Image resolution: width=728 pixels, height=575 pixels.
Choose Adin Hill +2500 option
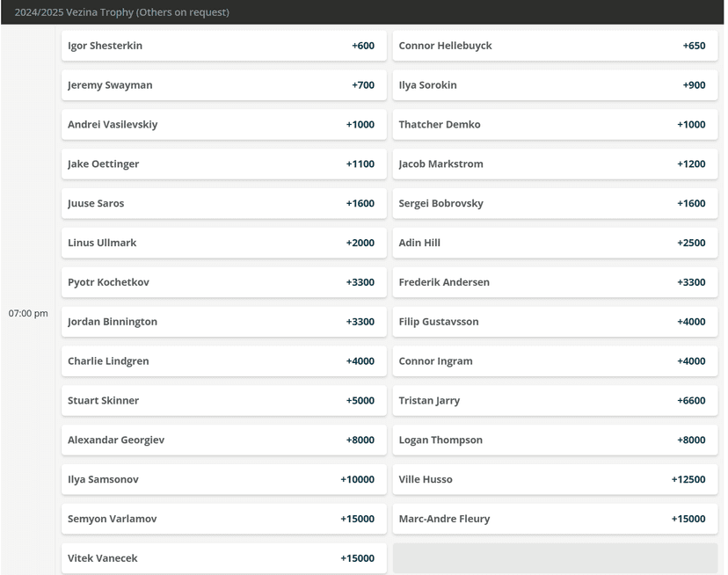(555, 243)
